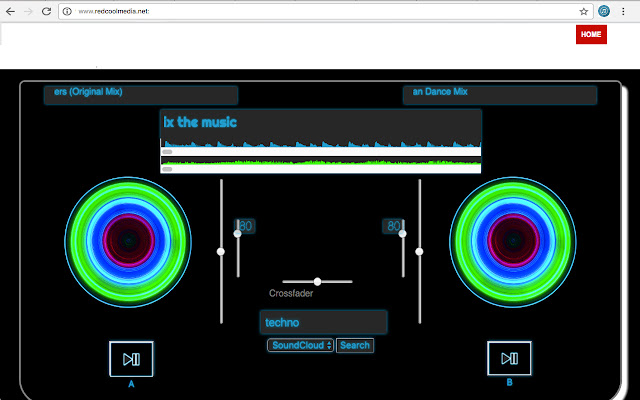
Task: Click the browser address bar URL
Action: (113, 11)
